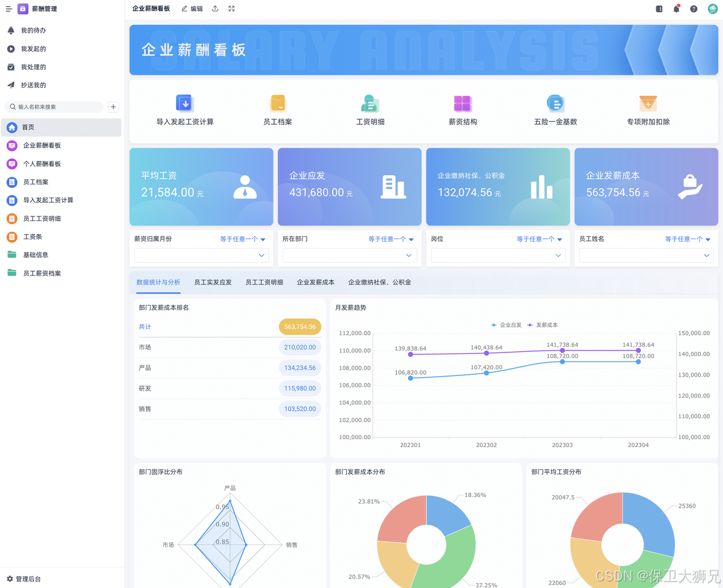Click the 研发 row value 115,980.00

click(x=300, y=388)
